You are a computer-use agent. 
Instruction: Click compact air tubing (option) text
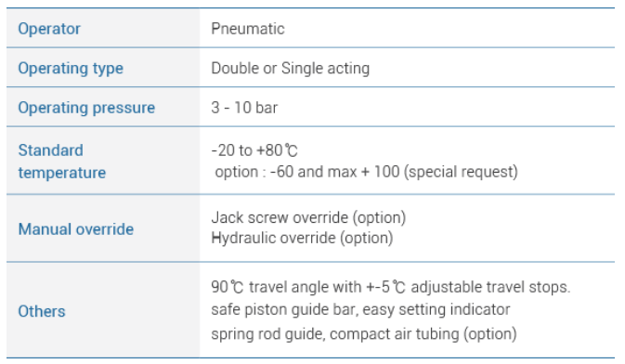[x=423, y=334]
